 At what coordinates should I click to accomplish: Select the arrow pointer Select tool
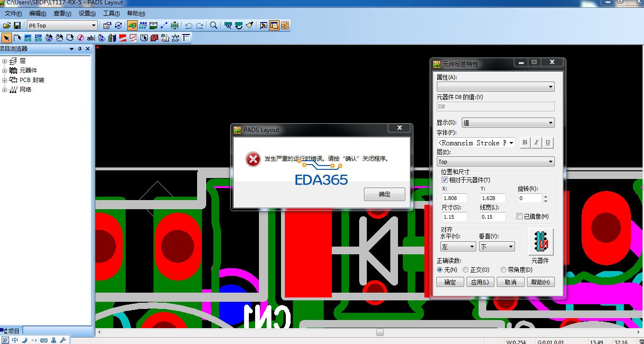click(7, 38)
